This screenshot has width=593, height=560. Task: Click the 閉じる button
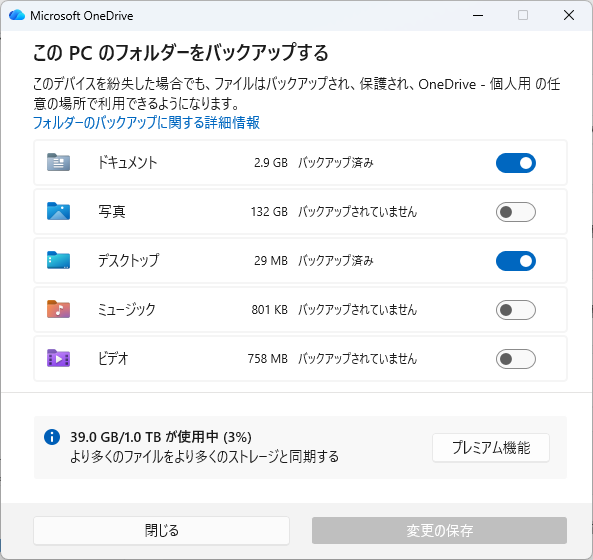tap(161, 531)
